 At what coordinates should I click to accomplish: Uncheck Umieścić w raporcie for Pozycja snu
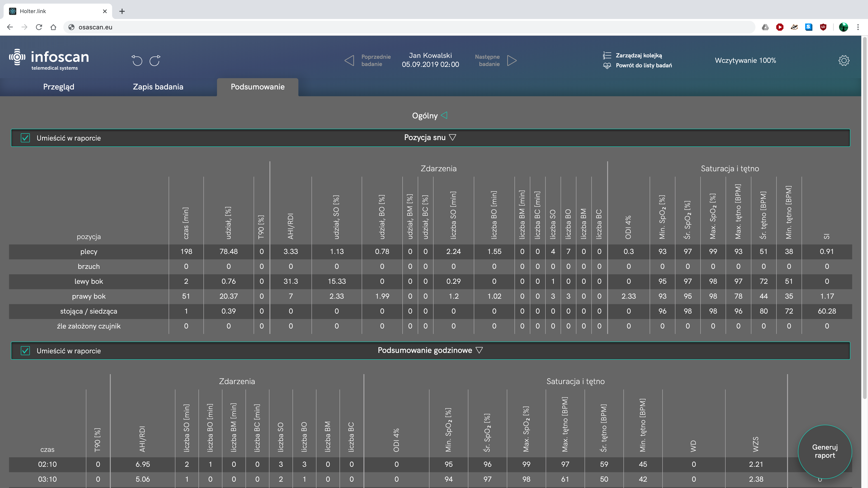pos(25,138)
